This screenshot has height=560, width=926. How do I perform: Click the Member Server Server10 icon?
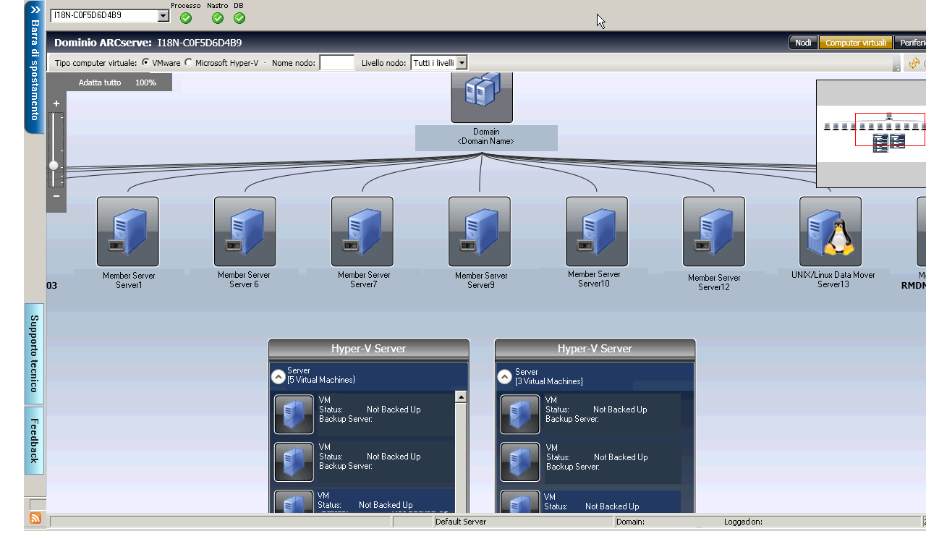pos(597,232)
